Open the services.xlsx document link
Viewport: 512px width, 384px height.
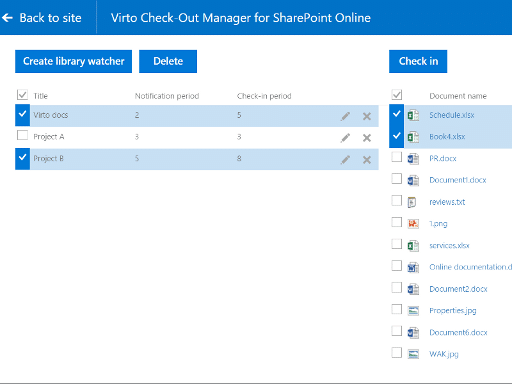449,246
